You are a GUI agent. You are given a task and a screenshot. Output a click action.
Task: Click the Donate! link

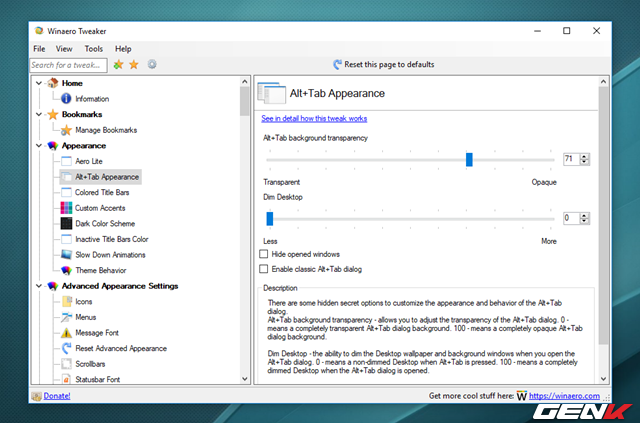[x=57, y=396]
